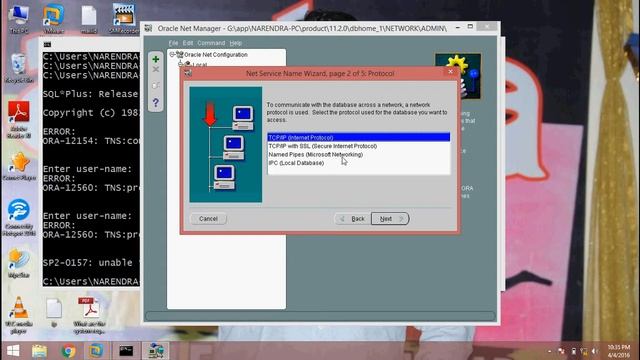Screen dimensions: 640x360
Task: Open the screen recorder desktop shortcut
Action: coord(123,18)
